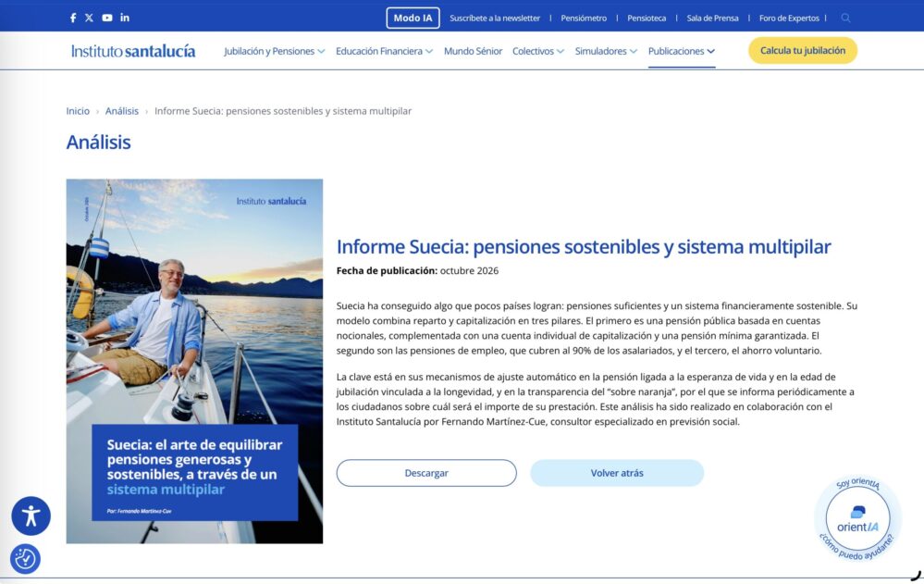Image resolution: width=924 pixels, height=584 pixels.
Task: Click the Descargar button
Action: pyautogui.click(x=426, y=473)
